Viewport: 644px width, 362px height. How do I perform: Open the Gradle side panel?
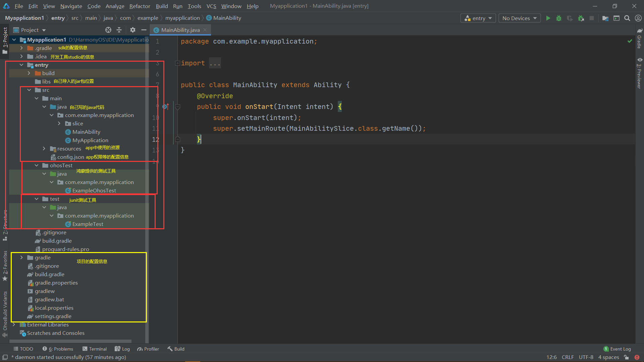[640, 38]
